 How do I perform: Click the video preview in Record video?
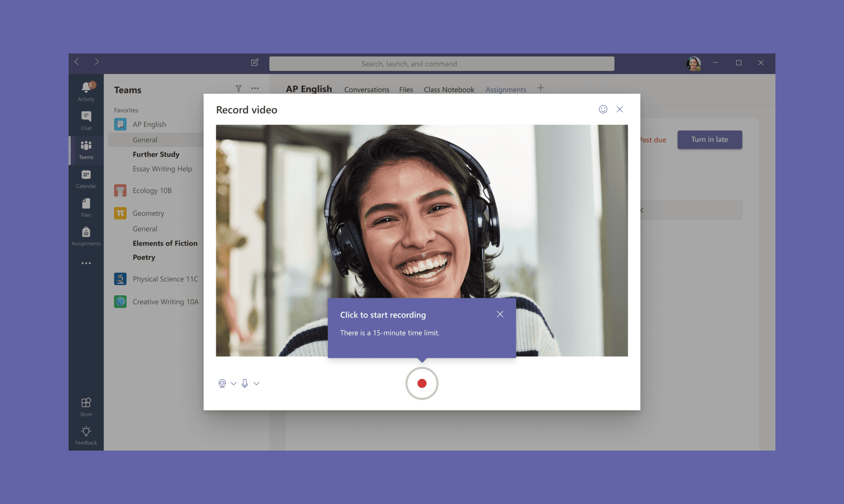(x=422, y=240)
